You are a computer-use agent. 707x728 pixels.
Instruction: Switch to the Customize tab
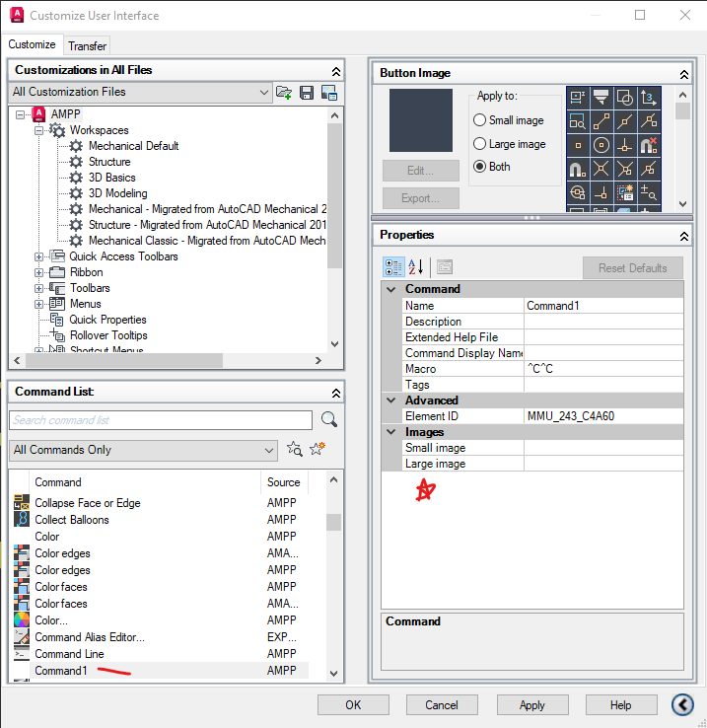32,44
